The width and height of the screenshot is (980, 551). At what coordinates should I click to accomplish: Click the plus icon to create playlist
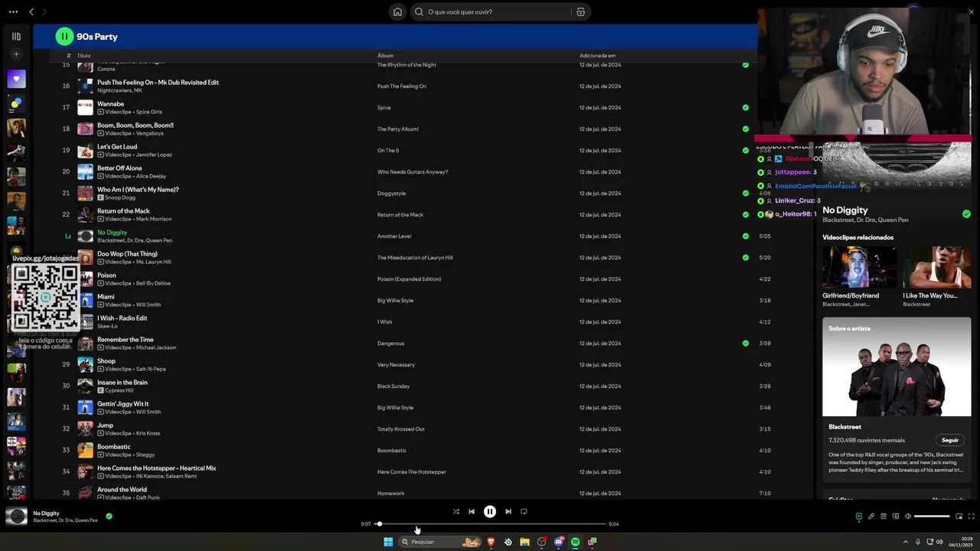click(16, 54)
